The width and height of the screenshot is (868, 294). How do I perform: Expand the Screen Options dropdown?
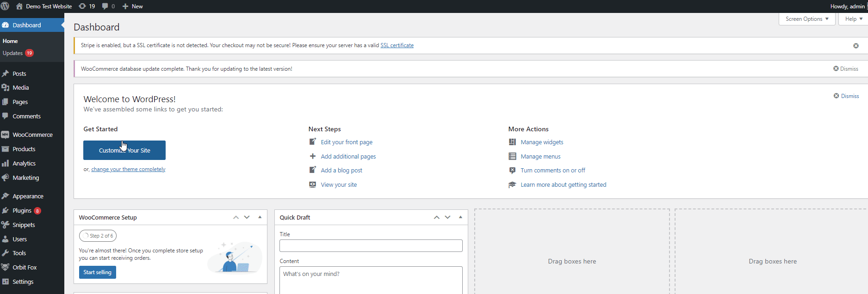[807, 19]
